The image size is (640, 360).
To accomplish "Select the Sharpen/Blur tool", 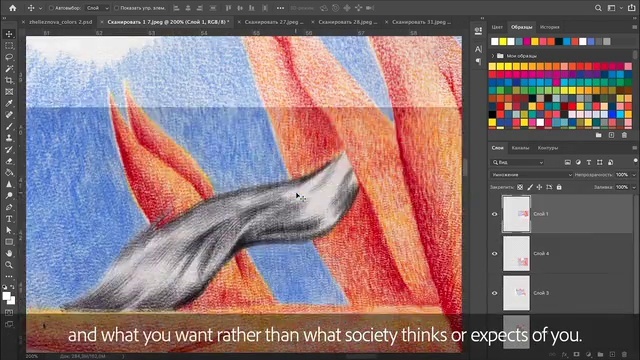I will (x=9, y=184).
